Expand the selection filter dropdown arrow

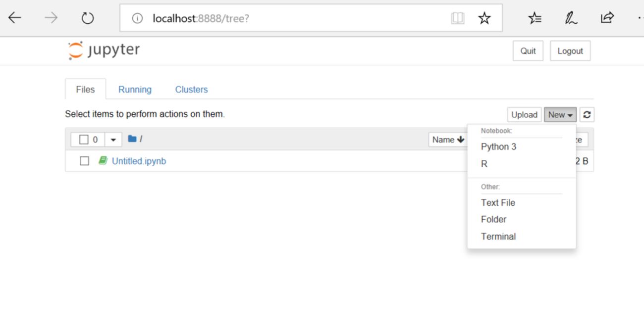tap(113, 140)
